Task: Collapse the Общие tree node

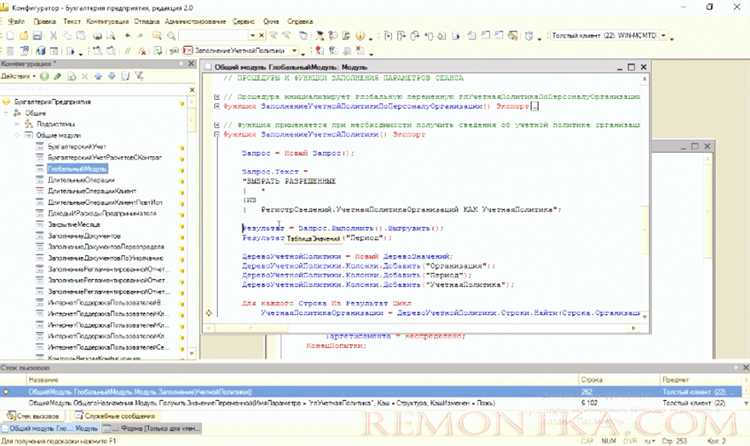Action: [x=6, y=113]
